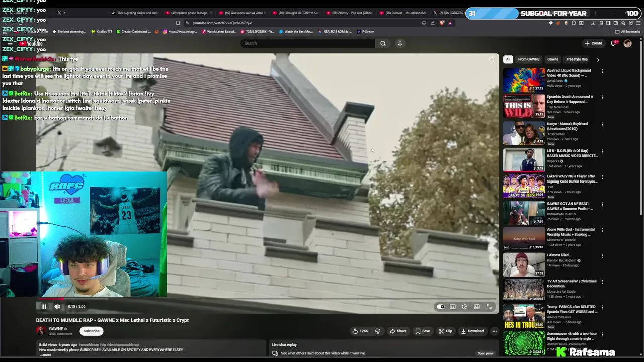Viewport: 644px width, 362px height.
Task: Switch to theater mode
Action: (x=477, y=307)
